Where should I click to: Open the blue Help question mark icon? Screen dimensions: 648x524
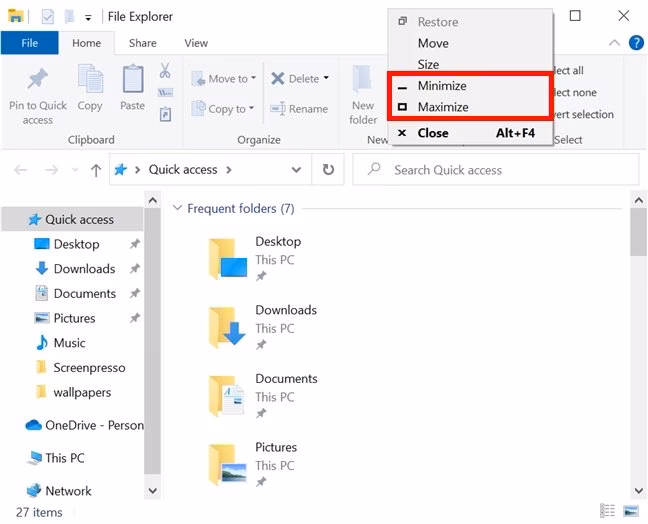click(x=636, y=43)
